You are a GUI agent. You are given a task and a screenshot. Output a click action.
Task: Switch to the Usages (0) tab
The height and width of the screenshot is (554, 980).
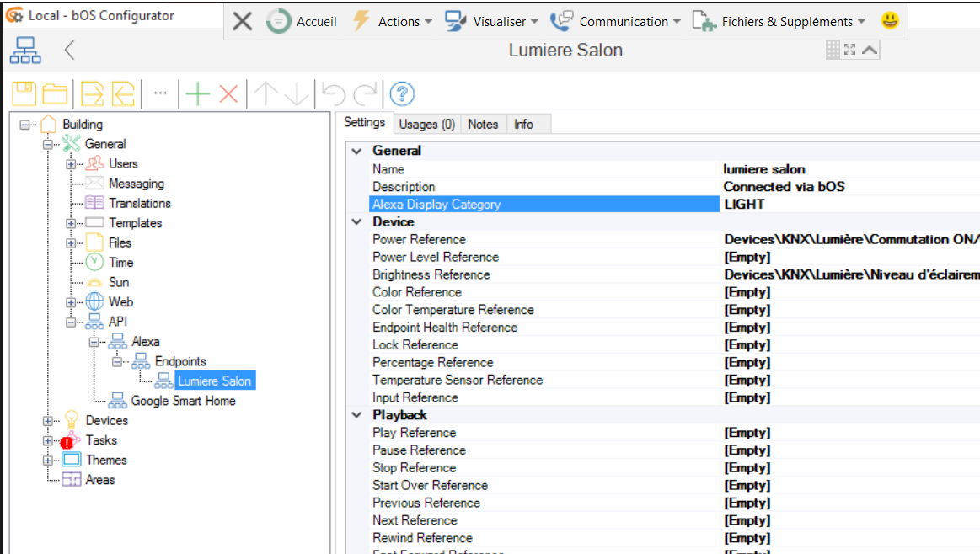pyautogui.click(x=426, y=125)
